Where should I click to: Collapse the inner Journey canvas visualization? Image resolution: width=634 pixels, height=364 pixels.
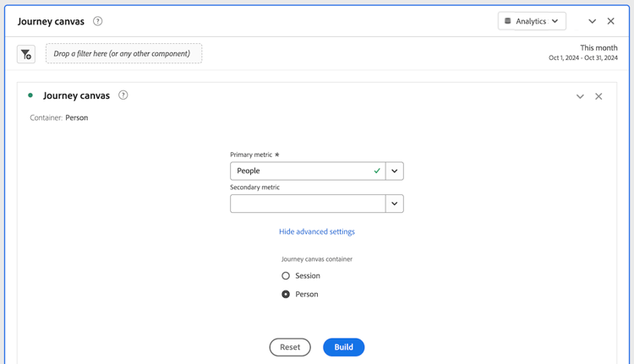[580, 96]
